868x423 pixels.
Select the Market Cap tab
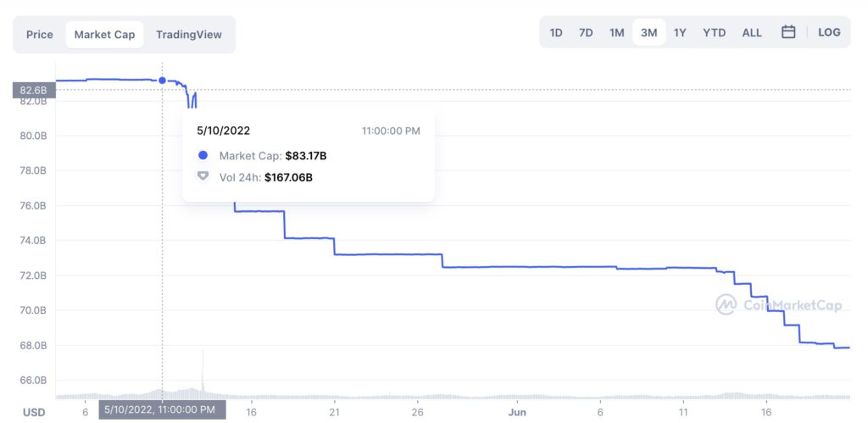point(104,35)
